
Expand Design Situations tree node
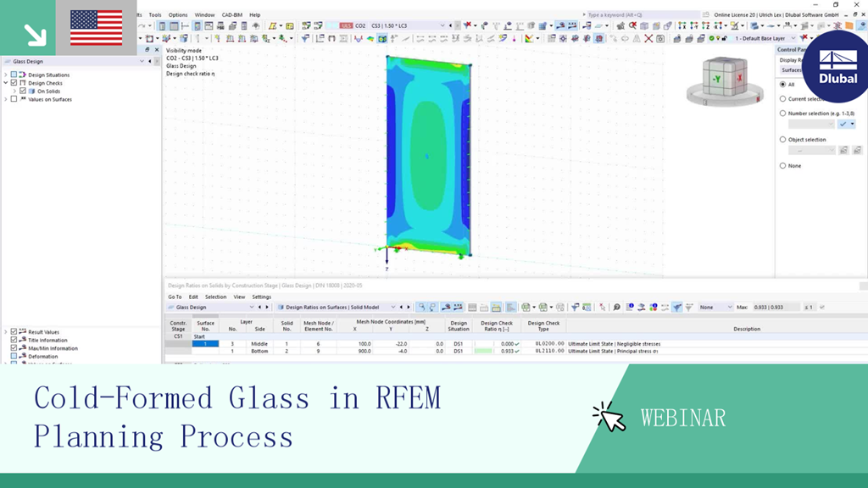tap(6, 75)
